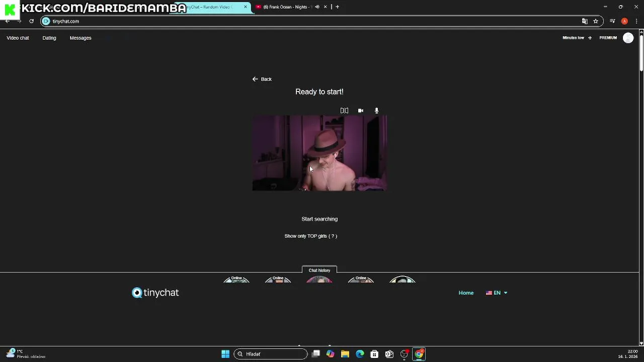
Task: Toggle Show only TOP girls option
Action: (x=305, y=236)
